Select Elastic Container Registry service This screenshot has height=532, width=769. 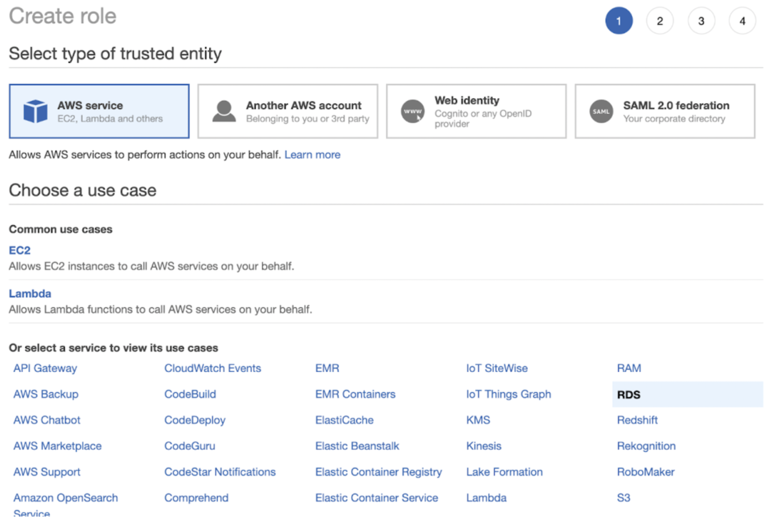378,472
